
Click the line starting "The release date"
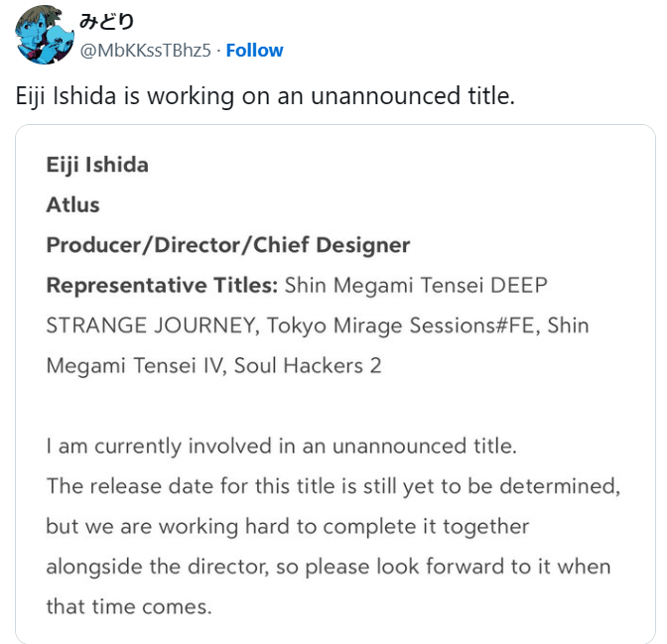pyautogui.click(x=333, y=486)
